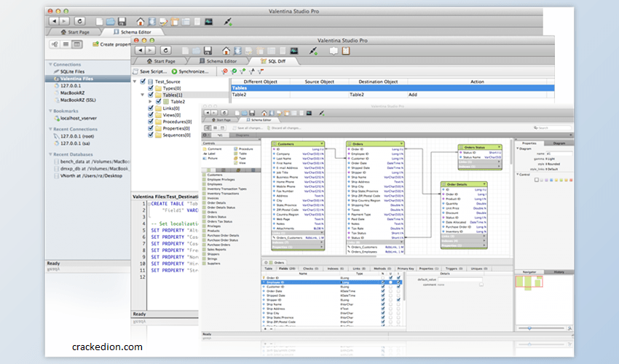
Task: Pick the red color swatch under Control
Action: 571,180
